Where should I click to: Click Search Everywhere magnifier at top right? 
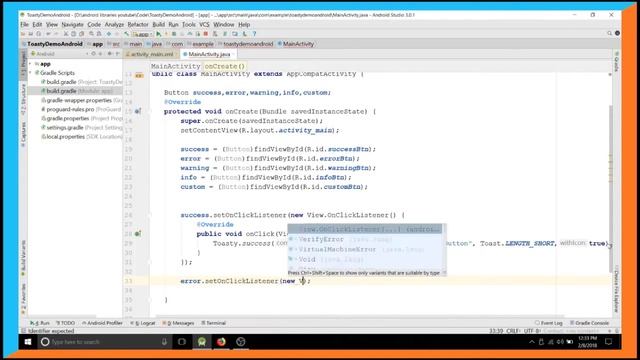coord(609,33)
